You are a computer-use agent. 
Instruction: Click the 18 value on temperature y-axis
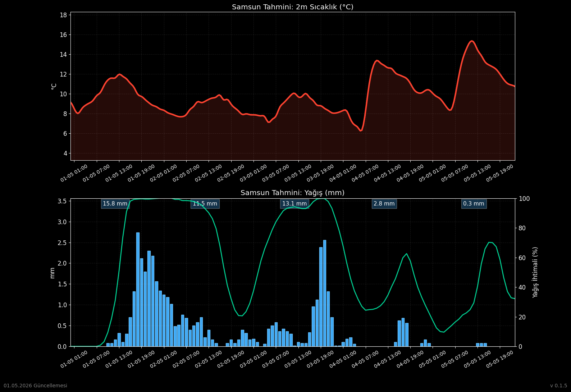coord(63,15)
